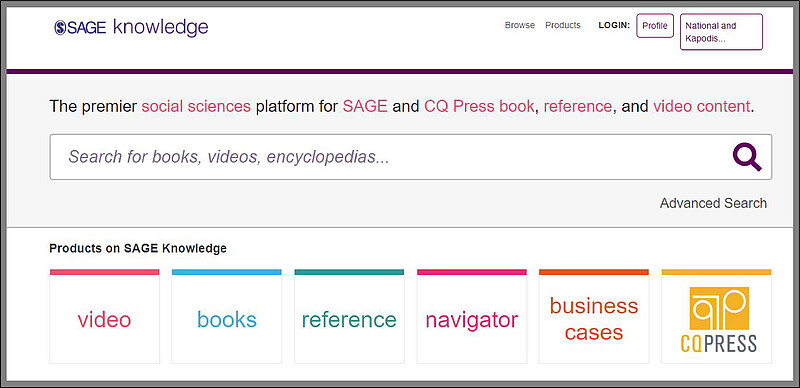Image resolution: width=800 pixels, height=388 pixels.
Task: Open the video product tile
Action: pyautogui.click(x=105, y=317)
